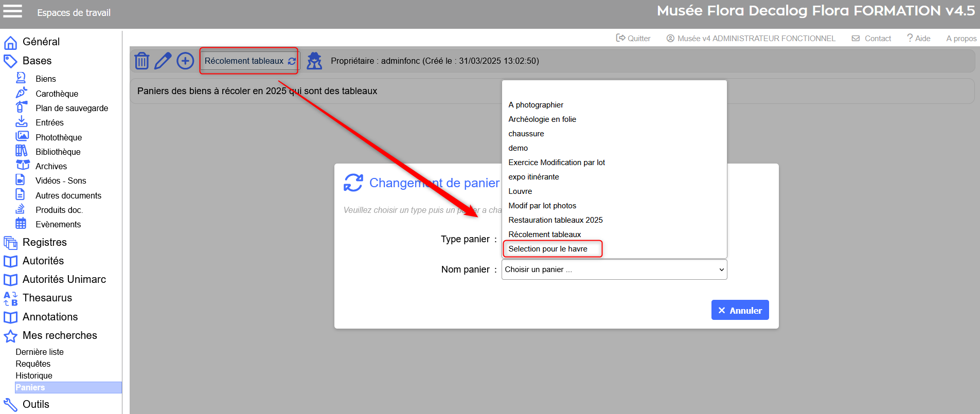Click the Outils wrench icon
980x414 pixels.
tap(10, 405)
